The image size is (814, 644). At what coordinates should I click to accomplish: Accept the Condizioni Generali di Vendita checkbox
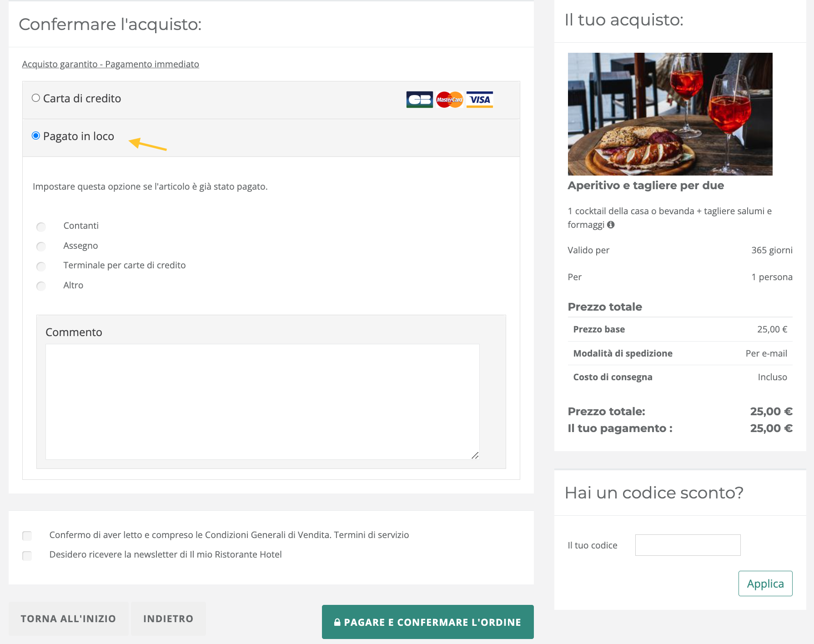click(27, 536)
